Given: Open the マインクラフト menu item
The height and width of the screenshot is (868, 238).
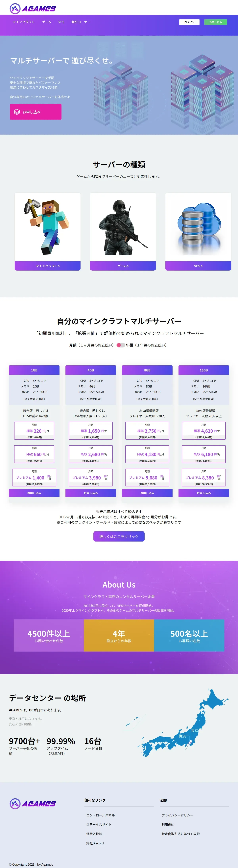Looking at the screenshot, I should tap(24, 22).
